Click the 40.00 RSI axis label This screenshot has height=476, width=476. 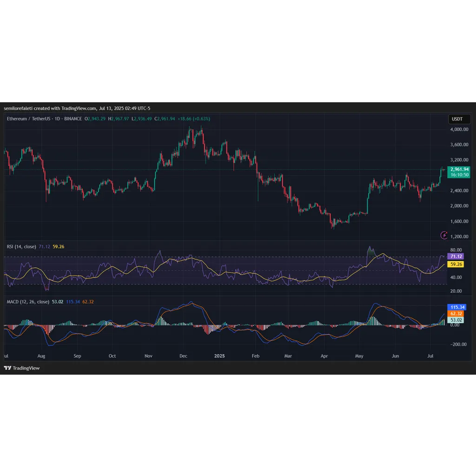[x=456, y=278]
